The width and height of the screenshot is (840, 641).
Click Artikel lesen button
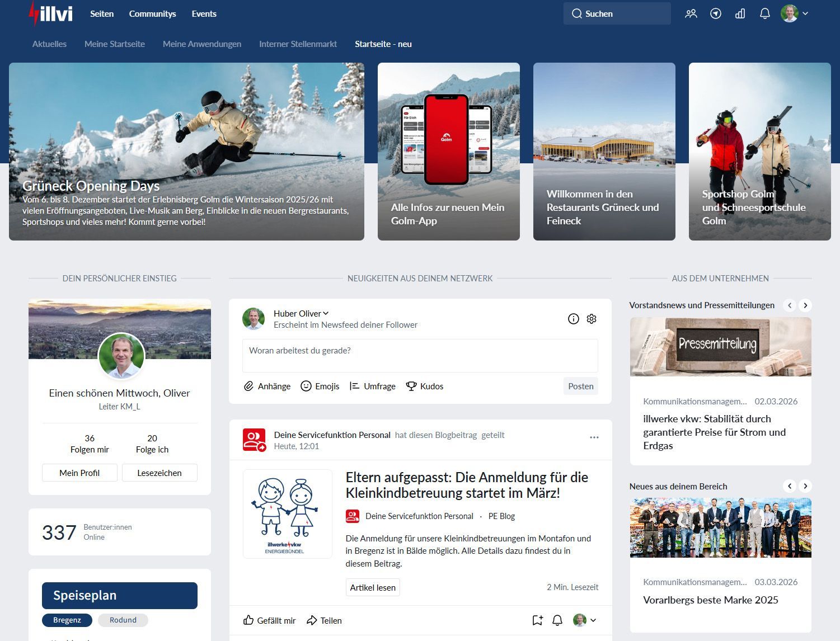373,587
